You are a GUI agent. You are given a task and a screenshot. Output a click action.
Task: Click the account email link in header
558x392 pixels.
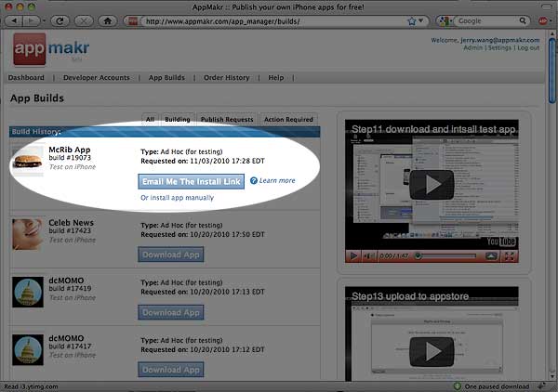coord(500,40)
